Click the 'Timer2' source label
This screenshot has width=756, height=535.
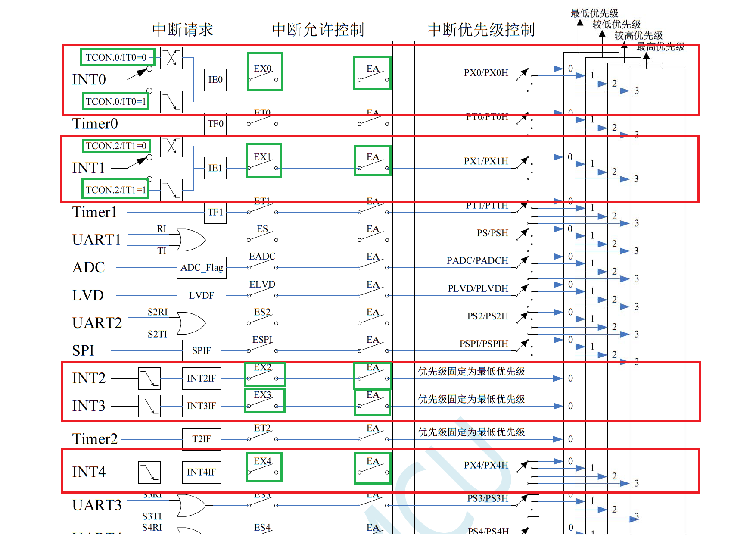95,439
